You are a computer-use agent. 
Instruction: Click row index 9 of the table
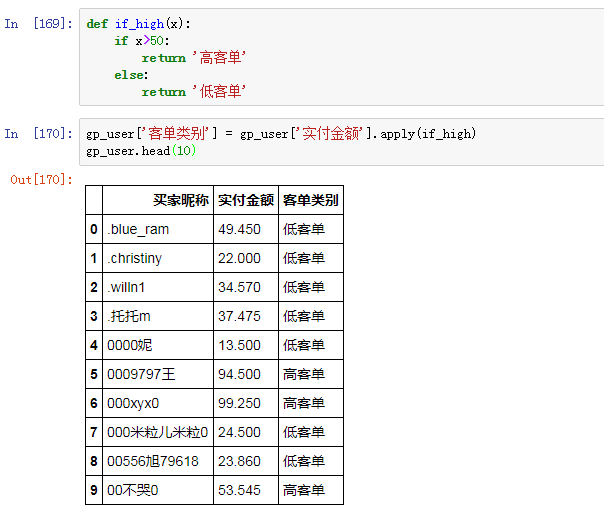(94, 490)
